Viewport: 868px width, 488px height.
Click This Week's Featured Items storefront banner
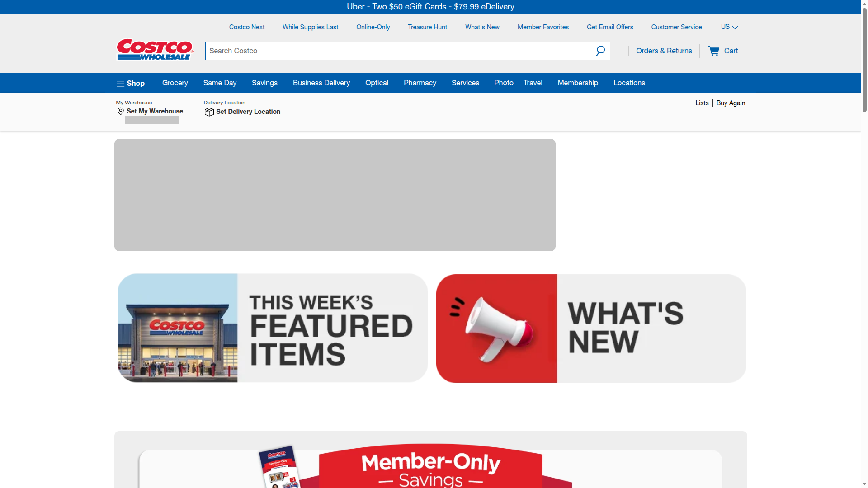click(x=272, y=328)
